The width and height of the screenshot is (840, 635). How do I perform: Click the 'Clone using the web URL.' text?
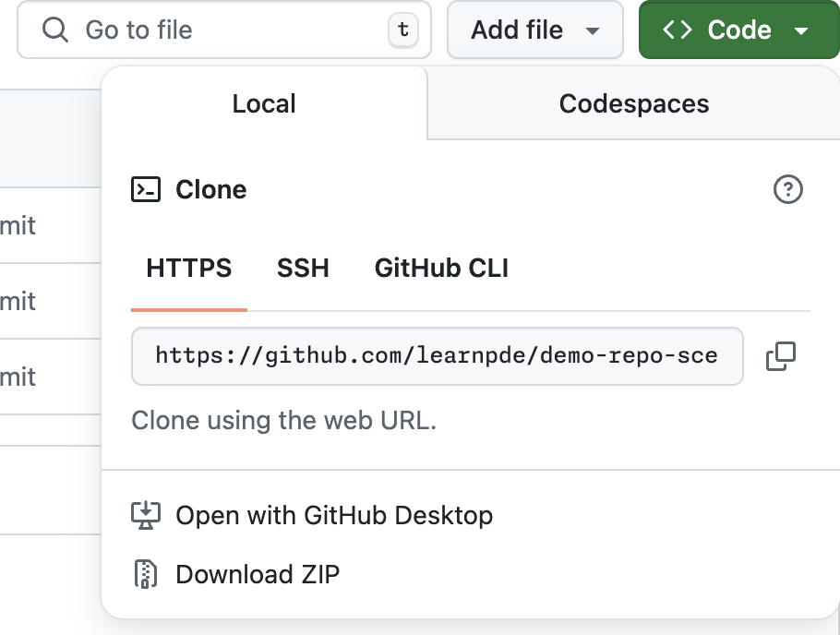[284, 421]
